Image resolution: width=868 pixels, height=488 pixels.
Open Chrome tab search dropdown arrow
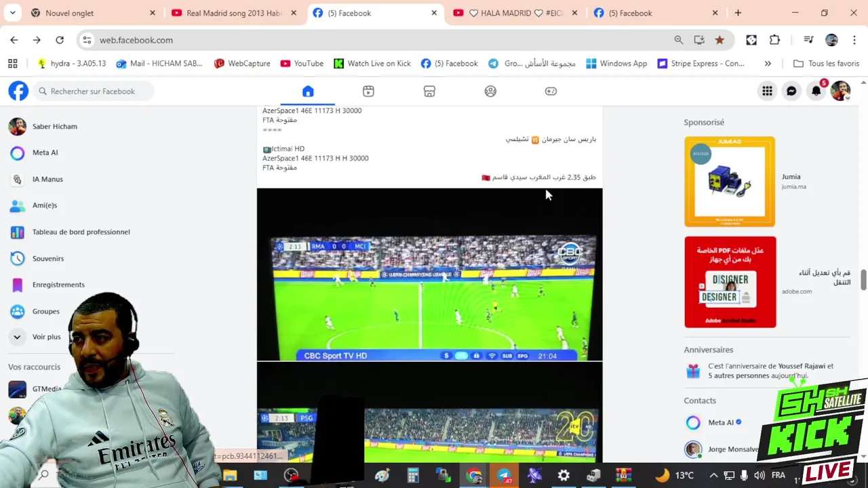(x=13, y=13)
